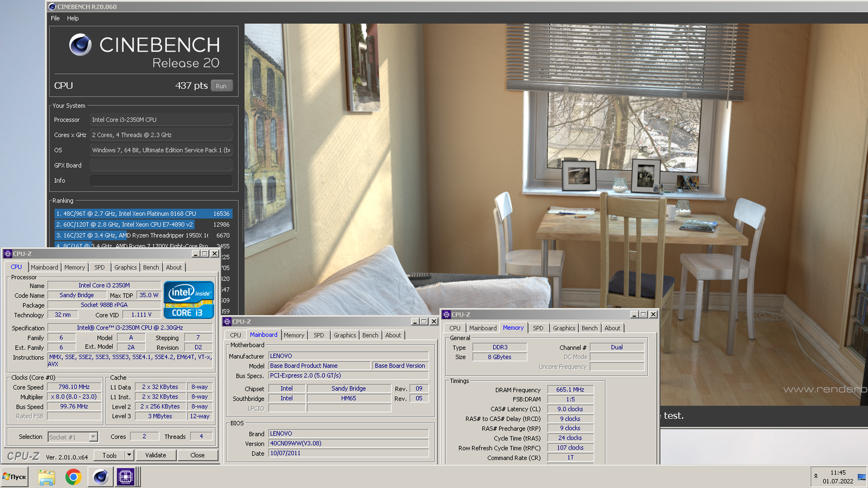The height and width of the screenshot is (488, 868).
Task: Click the Channel # value Dual
Action: (617, 347)
